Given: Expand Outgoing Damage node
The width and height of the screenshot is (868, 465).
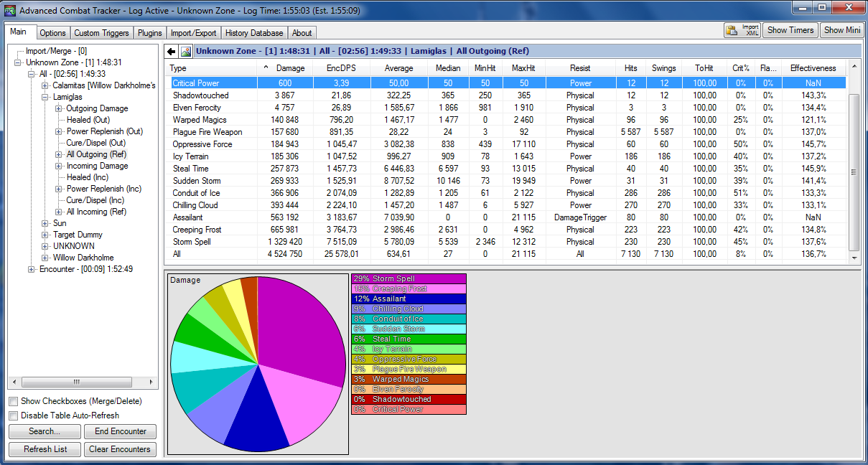Looking at the screenshot, I should click(x=59, y=108).
